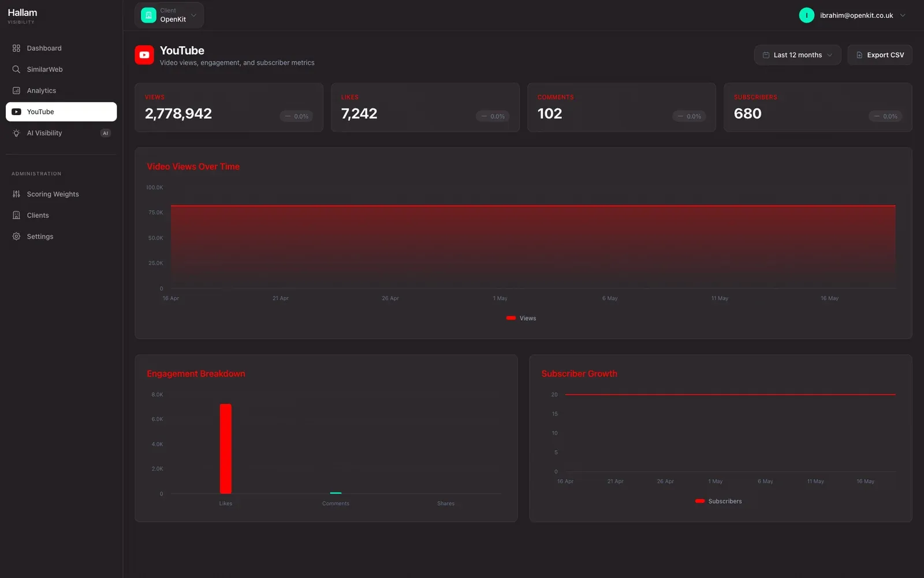
Task: Click the 0.0% change badge on Subscribers card
Action: click(x=886, y=116)
